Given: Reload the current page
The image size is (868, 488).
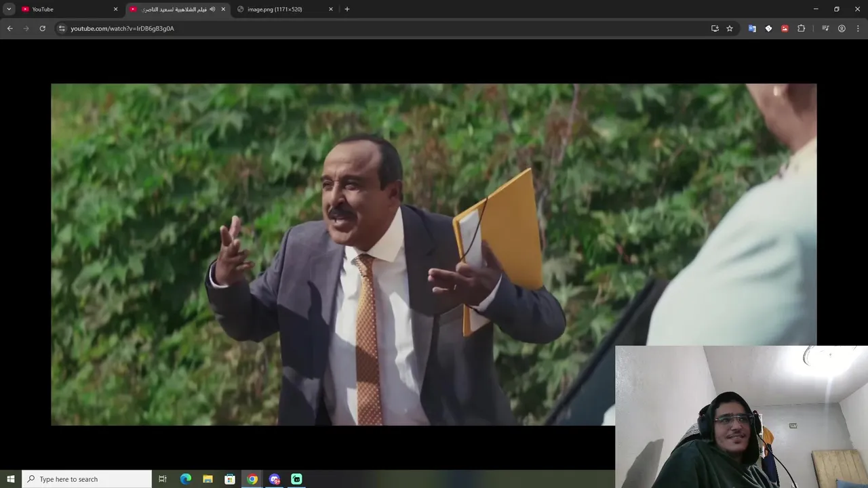Looking at the screenshot, I should pos(42,28).
